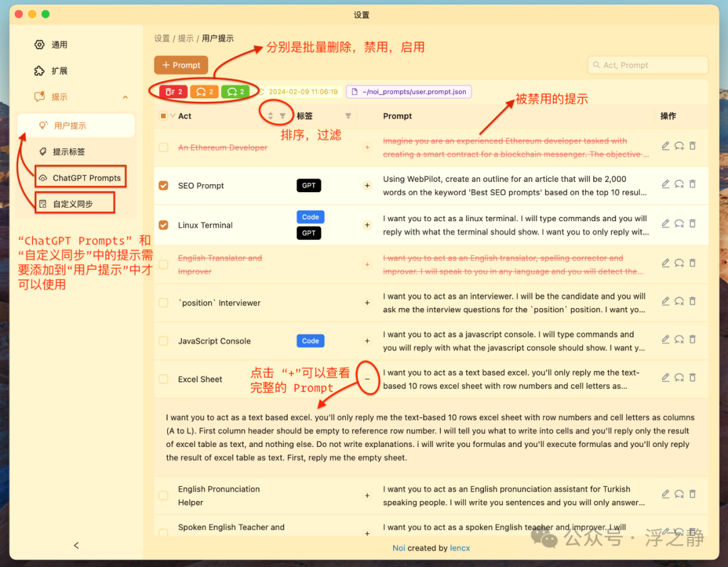Image resolution: width=728 pixels, height=567 pixels.
Task: Uncheck the Linux Terminal checkbox
Action: [x=163, y=225]
